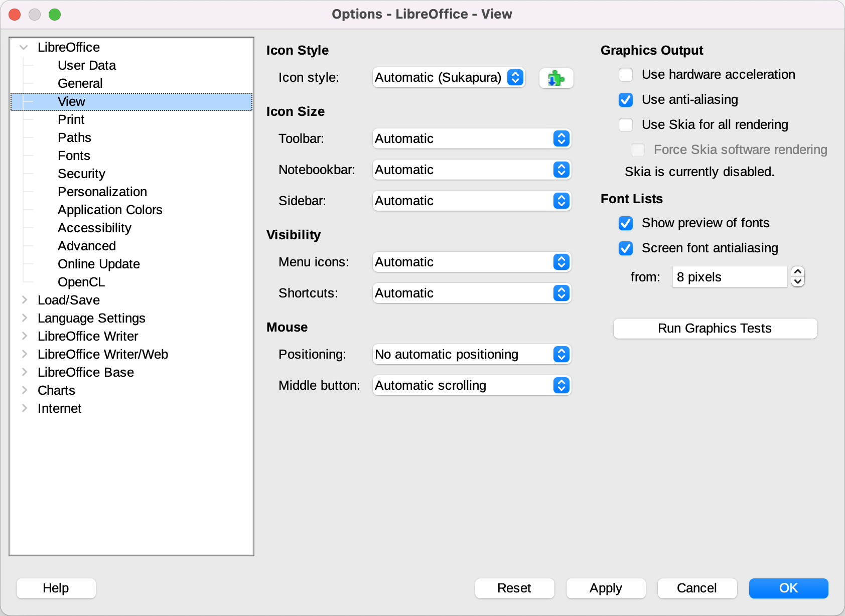Uncheck Use anti-aliasing option

[626, 100]
